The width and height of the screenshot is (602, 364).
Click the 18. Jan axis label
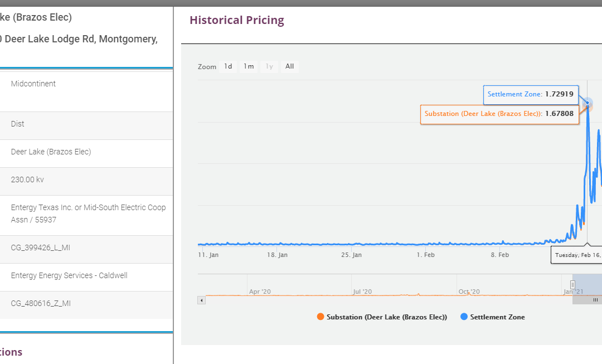277,255
